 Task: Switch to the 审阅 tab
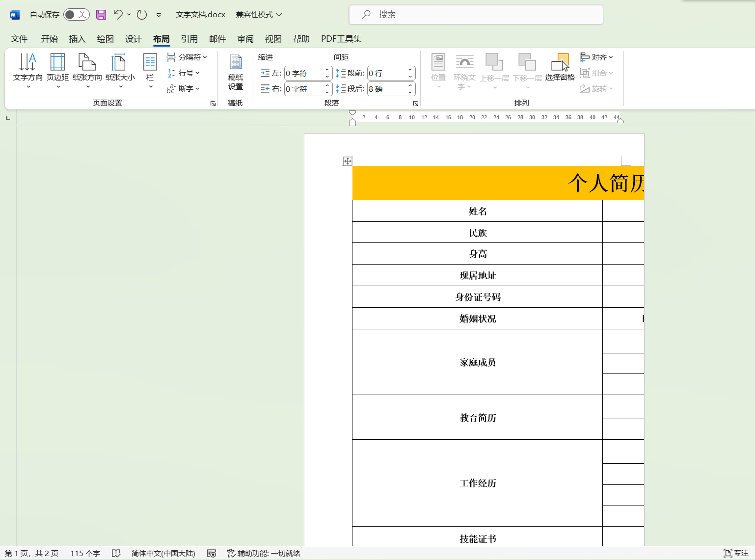pyautogui.click(x=245, y=39)
